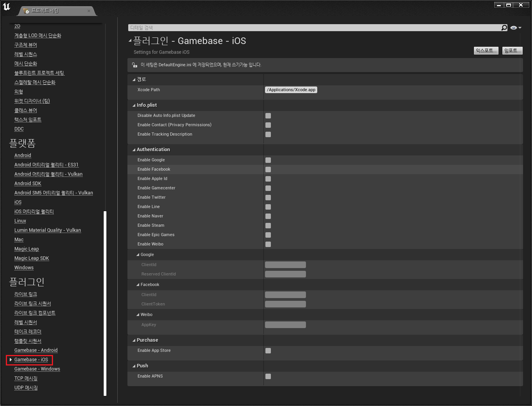Enable Facebook authentication checkbox
532x406 pixels.
(268, 169)
